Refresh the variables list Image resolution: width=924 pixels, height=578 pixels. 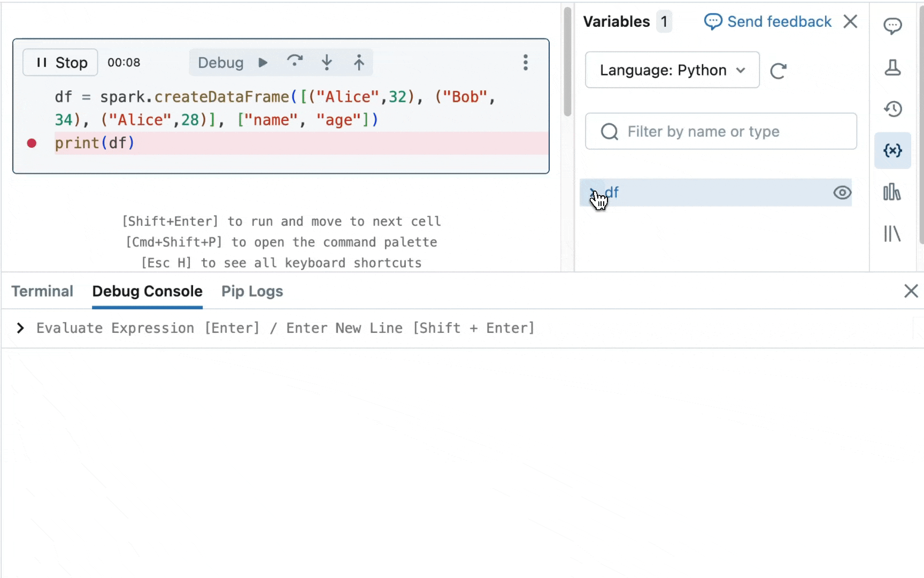point(778,71)
